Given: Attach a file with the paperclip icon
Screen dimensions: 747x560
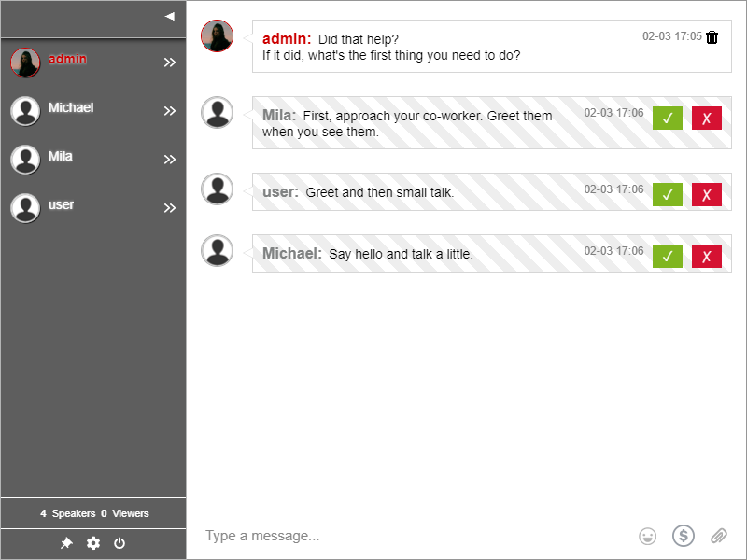Looking at the screenshot, I should click(719, 536).
